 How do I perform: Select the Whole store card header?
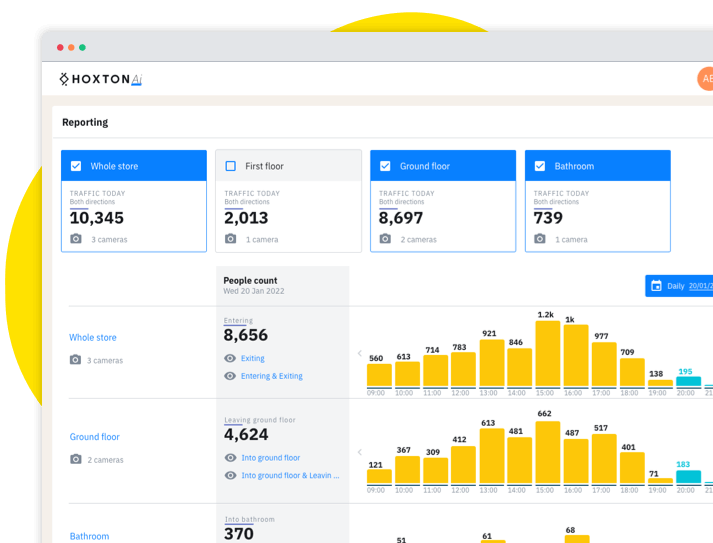coord(134,166)
